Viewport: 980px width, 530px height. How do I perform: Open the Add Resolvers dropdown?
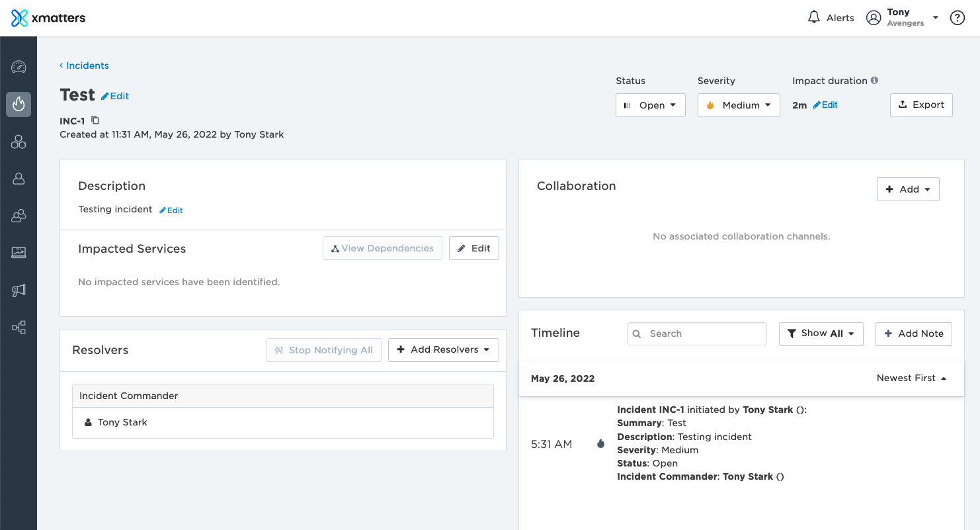444,350
